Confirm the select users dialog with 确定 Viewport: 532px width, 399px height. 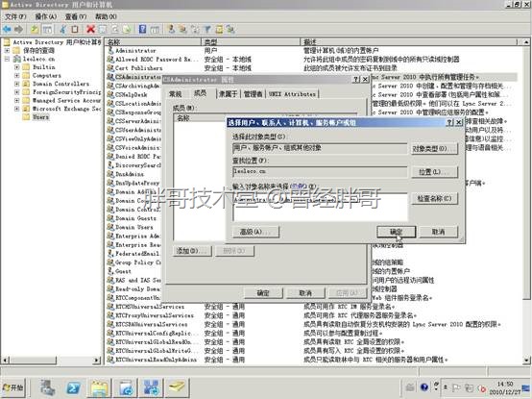397,232
